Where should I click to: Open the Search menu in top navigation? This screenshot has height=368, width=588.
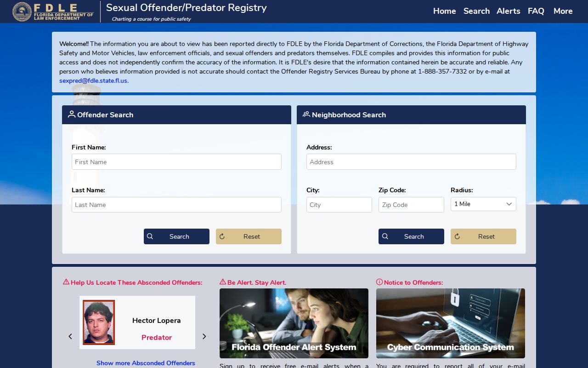(x=476, y=11)
